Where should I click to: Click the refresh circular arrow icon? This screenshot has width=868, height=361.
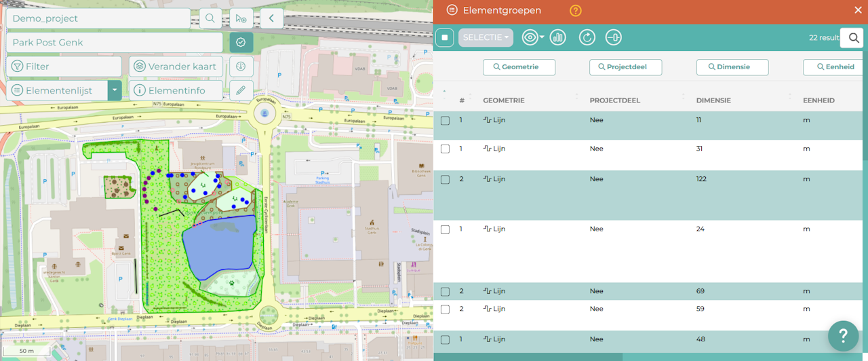(587, 37)
